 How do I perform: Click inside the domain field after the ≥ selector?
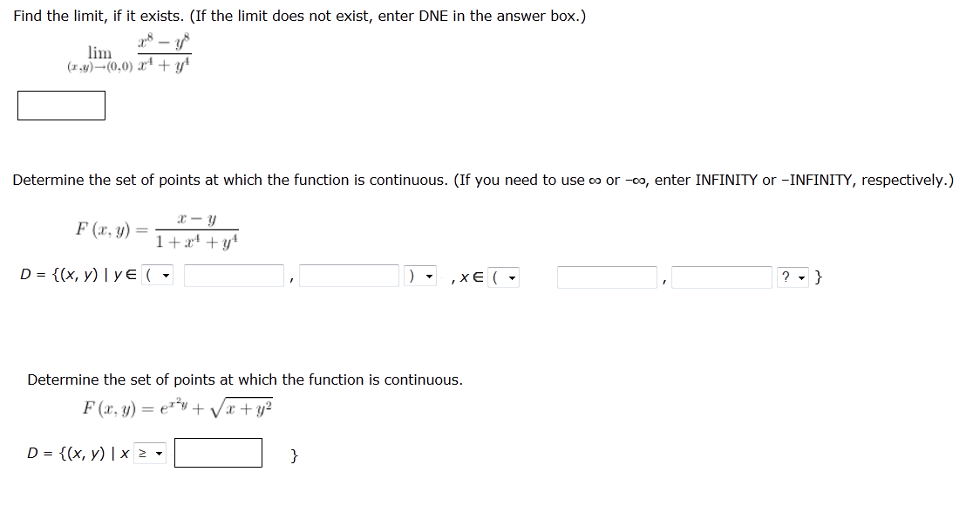(x=218, y=452)
